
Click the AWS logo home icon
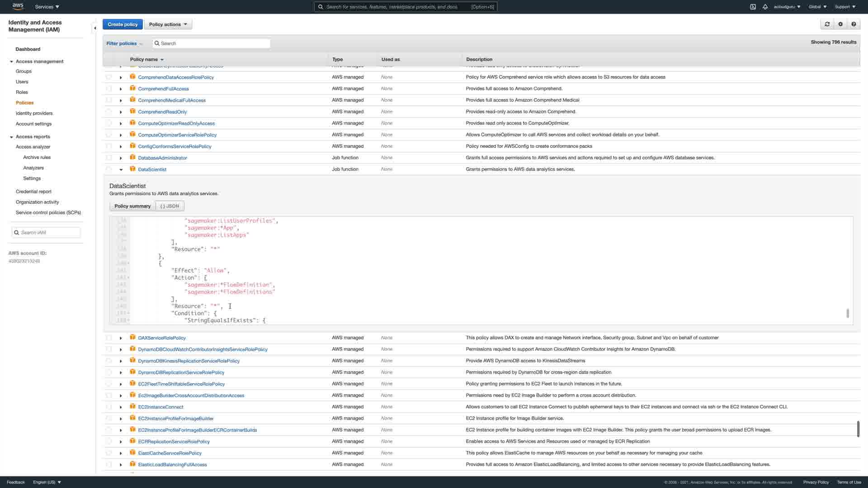18,6
